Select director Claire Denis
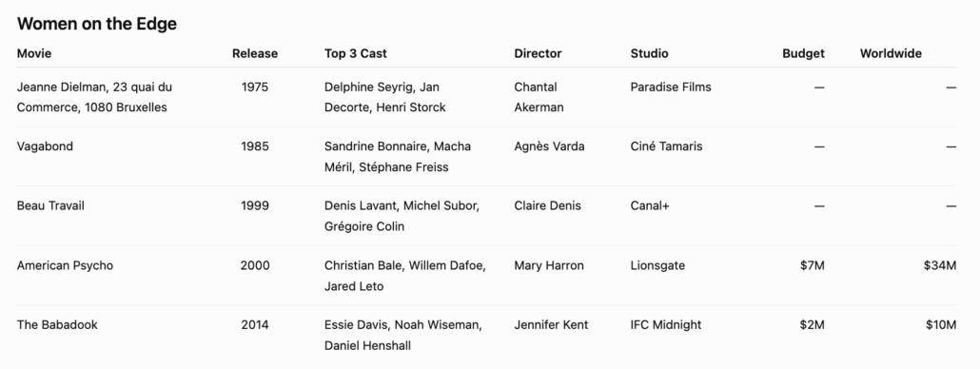 click(x=547, y=206)
